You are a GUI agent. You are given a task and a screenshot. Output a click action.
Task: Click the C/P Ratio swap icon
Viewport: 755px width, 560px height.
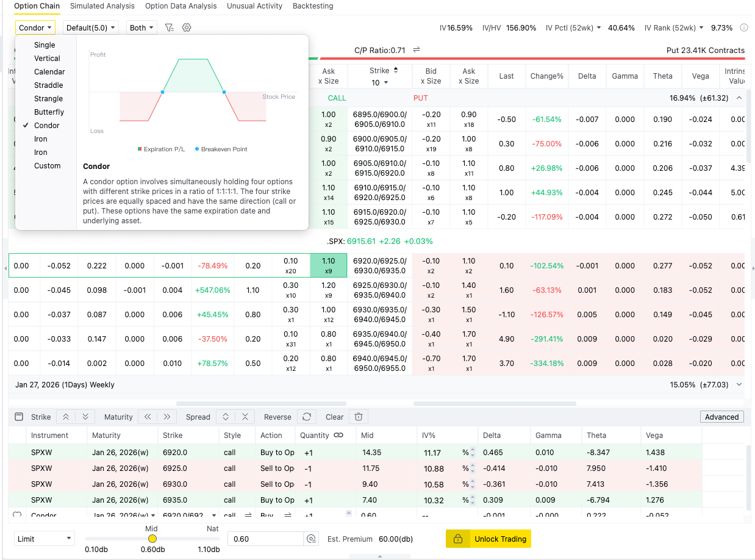tap(417, 50)
